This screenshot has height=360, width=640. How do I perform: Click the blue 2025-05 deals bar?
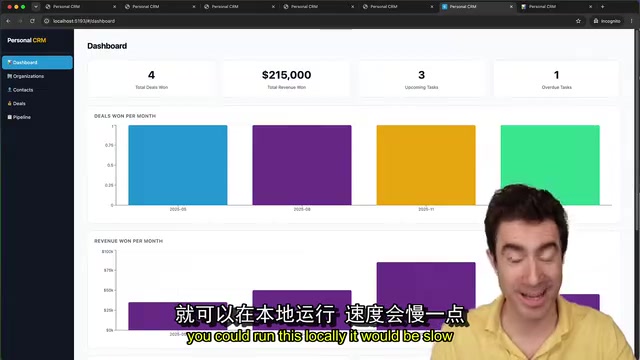point(178,165)
